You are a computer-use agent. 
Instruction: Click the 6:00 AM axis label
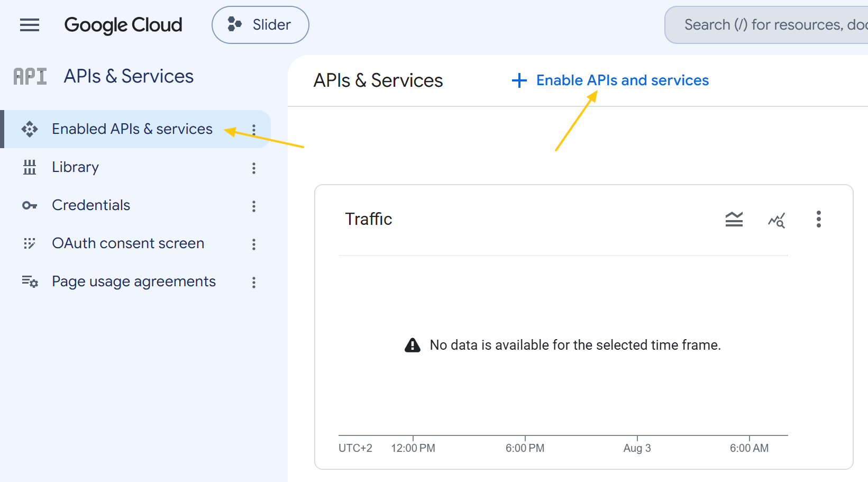pos(750,448)
